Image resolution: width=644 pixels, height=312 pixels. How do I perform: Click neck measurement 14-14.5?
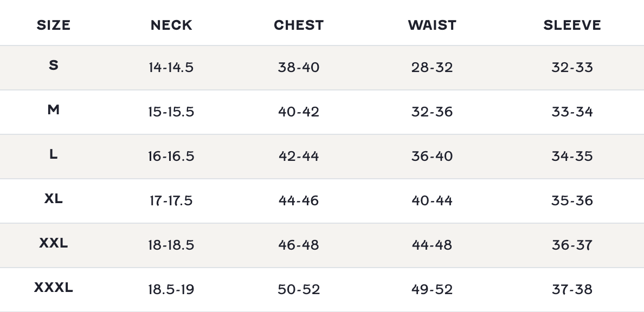(x=171, y=67)
